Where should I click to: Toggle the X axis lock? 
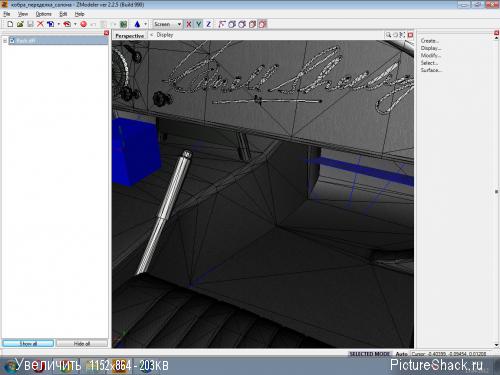[x=189, y=24]
